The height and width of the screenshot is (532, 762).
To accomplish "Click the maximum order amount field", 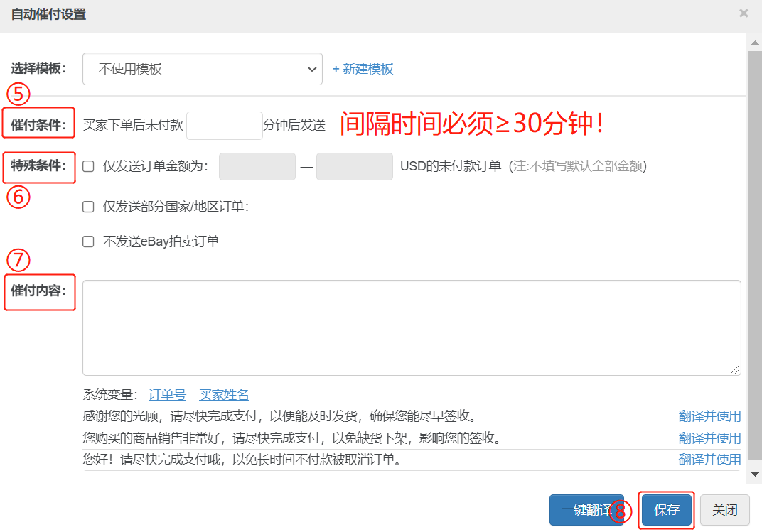I will pyautogui.click(x=354, y=166).
